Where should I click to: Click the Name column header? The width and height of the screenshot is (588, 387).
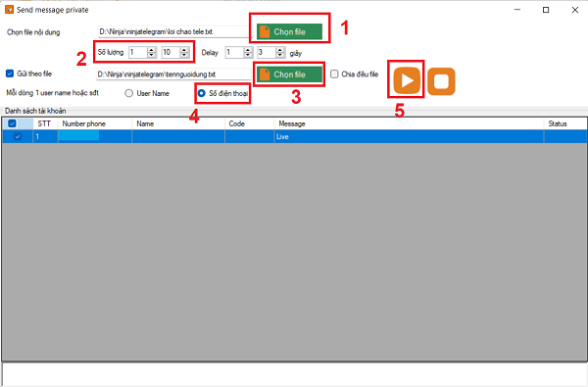point(178,123)
